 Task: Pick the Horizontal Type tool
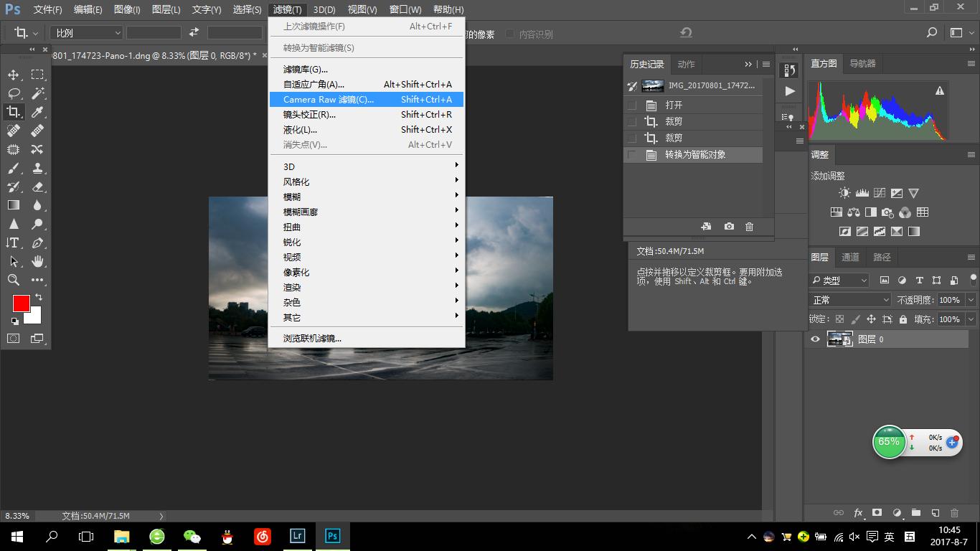13,242
